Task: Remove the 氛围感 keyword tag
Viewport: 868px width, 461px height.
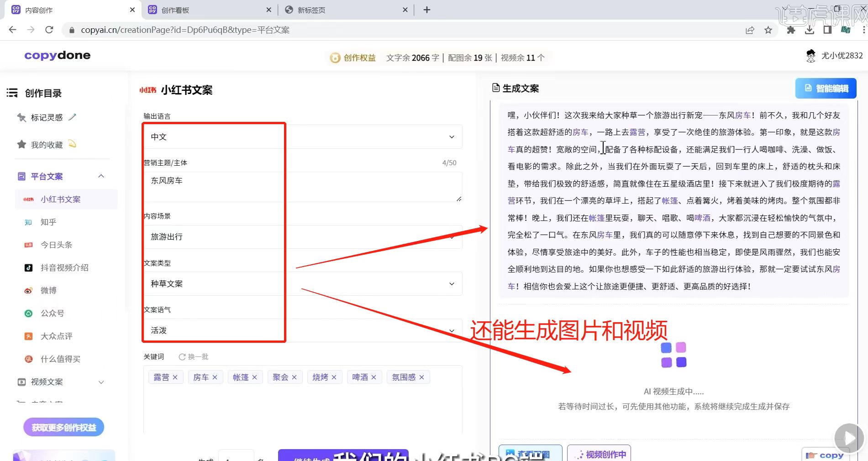Action: pos(421,377)
